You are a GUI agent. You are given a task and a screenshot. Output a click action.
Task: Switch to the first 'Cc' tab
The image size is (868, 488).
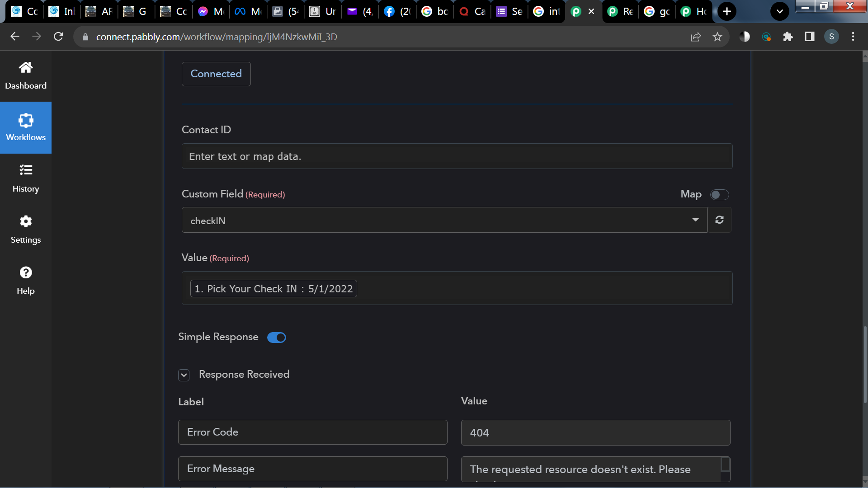coord(24,11)
